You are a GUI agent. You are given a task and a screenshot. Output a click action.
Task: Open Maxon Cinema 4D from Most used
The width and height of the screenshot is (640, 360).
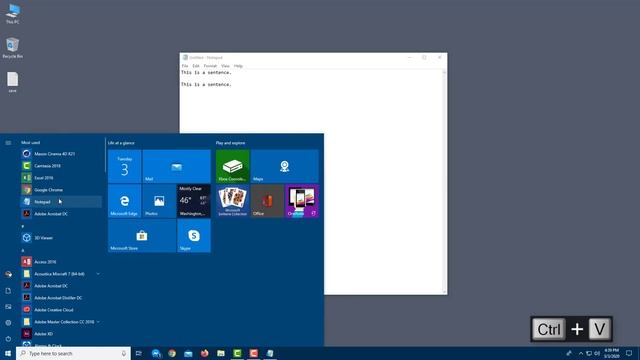tap(61, 154)
